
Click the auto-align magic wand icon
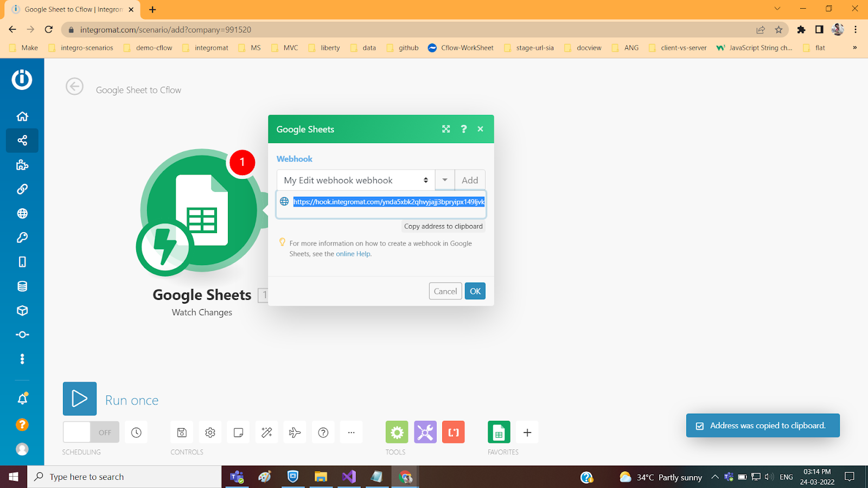coord(266,432)
